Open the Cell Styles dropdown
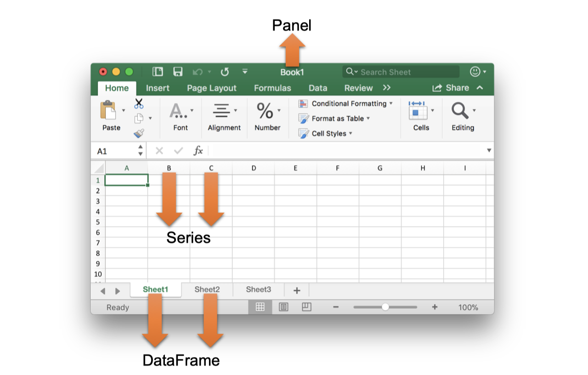 (325, 133)
